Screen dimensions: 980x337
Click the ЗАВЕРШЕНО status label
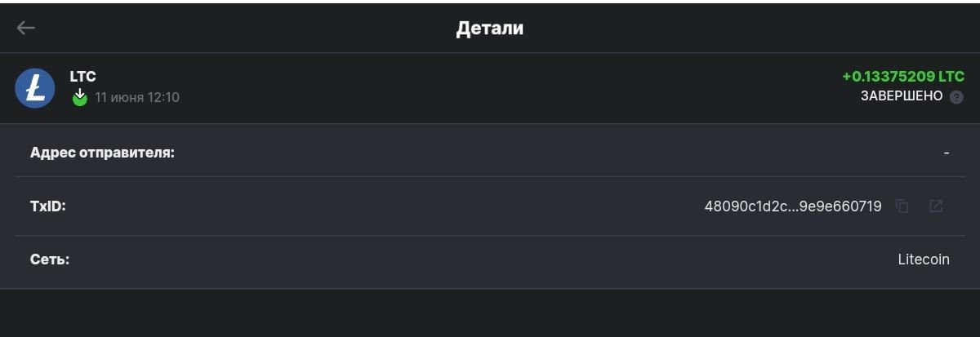coord(902,96)
